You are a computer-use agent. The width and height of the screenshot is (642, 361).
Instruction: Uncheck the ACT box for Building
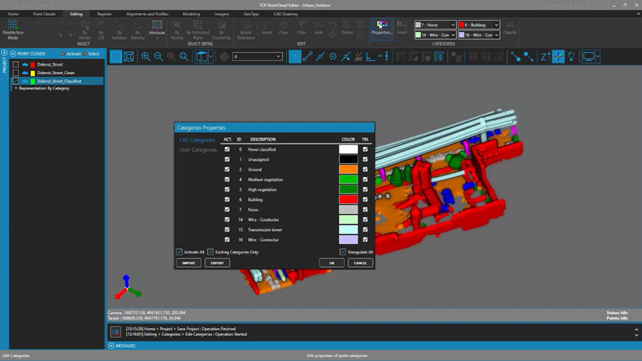coord(227,199)
